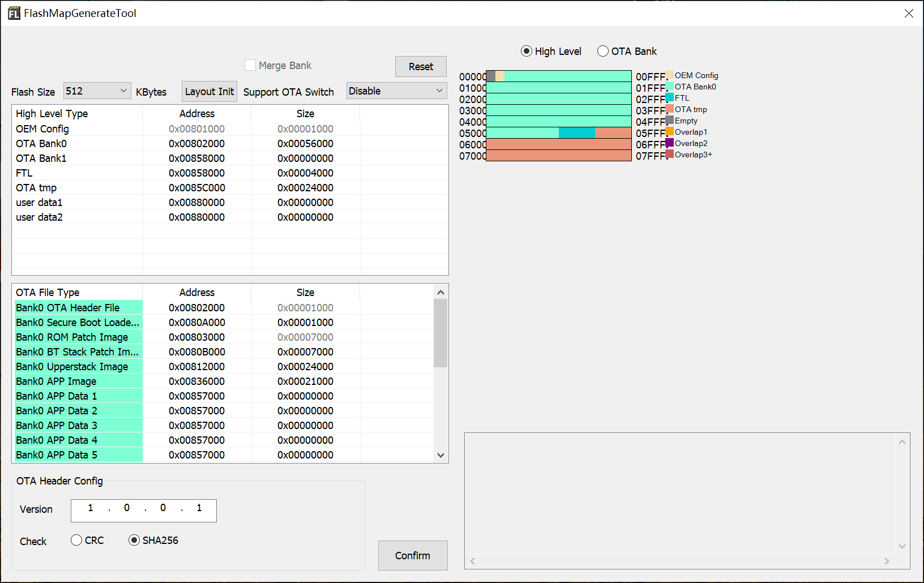This screenshot has width=924, height=583.
Task: Click APP Image address 0x00836000
Action: (x=196, y=381)
